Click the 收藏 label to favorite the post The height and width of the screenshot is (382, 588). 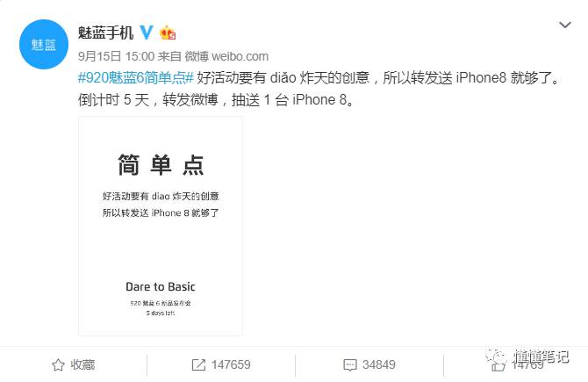[82, 364]
